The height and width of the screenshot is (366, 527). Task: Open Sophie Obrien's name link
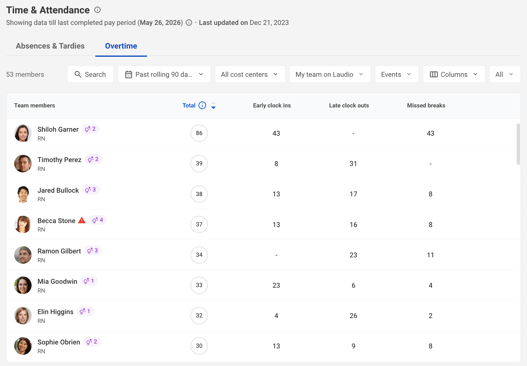[x=59, y=342]
